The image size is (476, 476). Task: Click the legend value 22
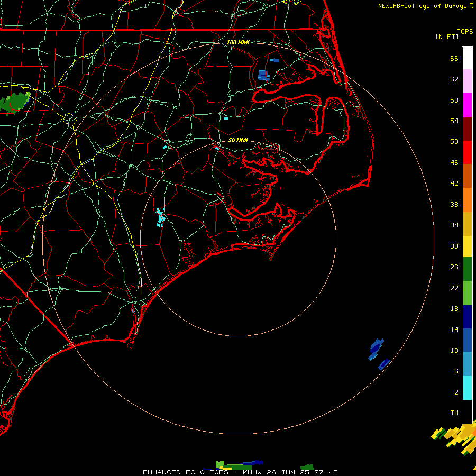[454, 288]
